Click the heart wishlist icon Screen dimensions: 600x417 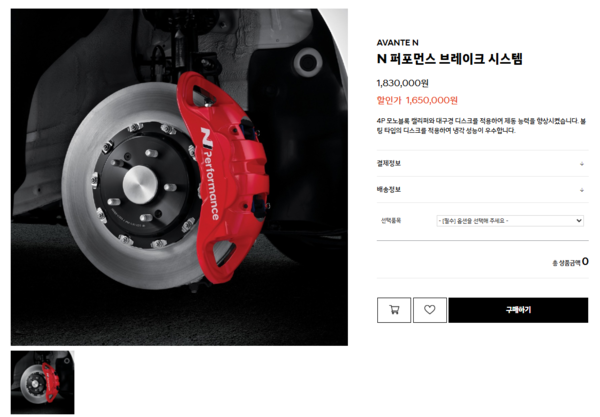(429, 310)
